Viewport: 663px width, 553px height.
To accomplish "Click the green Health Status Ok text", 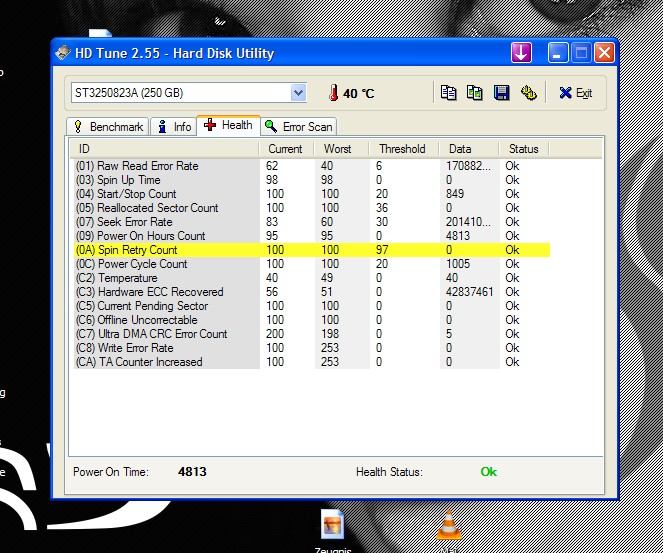I will (x=488, y=471).
